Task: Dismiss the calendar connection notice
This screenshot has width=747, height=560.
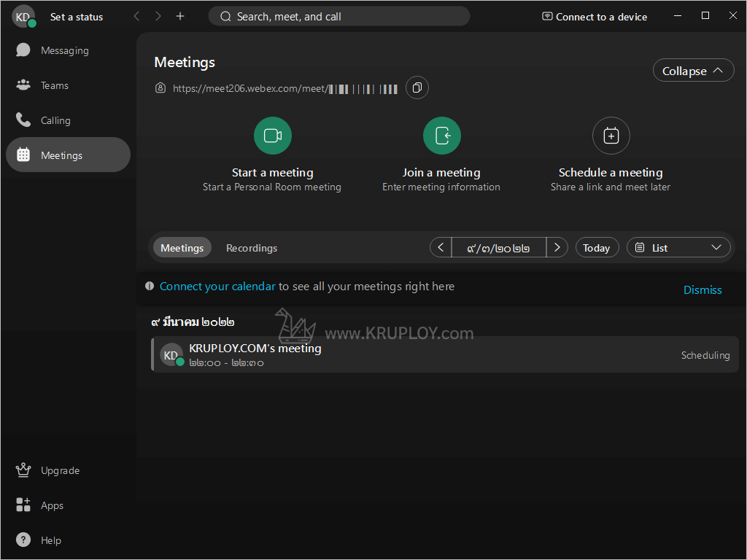Action: [x=703, y=289]
